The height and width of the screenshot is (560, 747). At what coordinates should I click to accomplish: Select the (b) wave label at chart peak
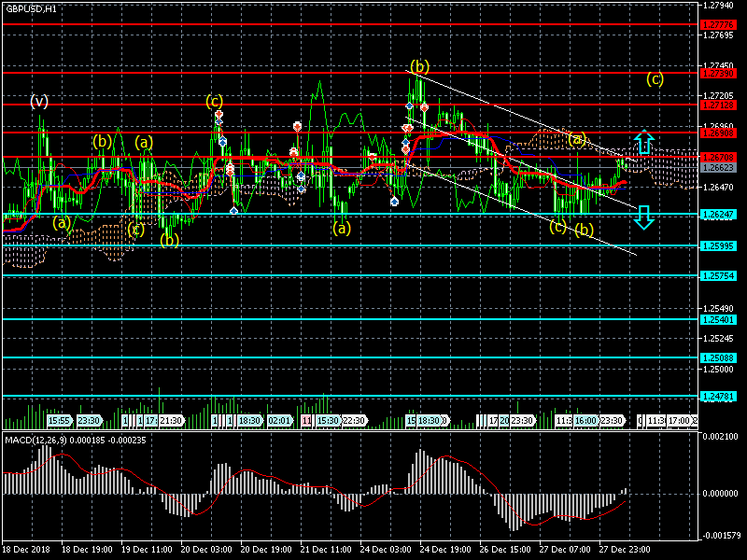pos(419,66)
